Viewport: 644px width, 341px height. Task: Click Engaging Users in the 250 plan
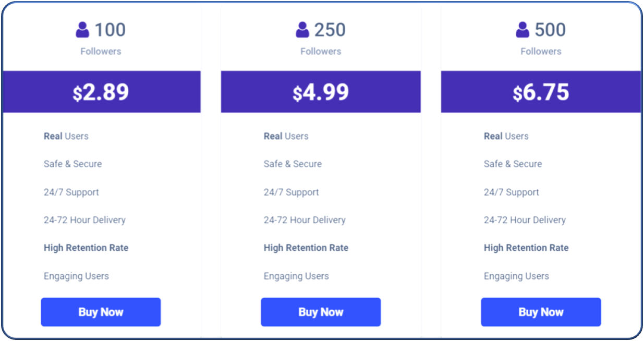[296, 276]
